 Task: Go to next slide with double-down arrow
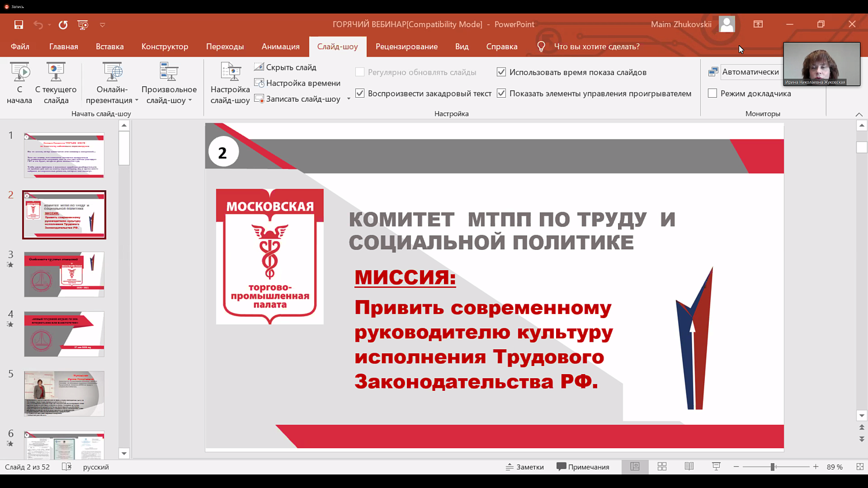(x=862, y=439)
